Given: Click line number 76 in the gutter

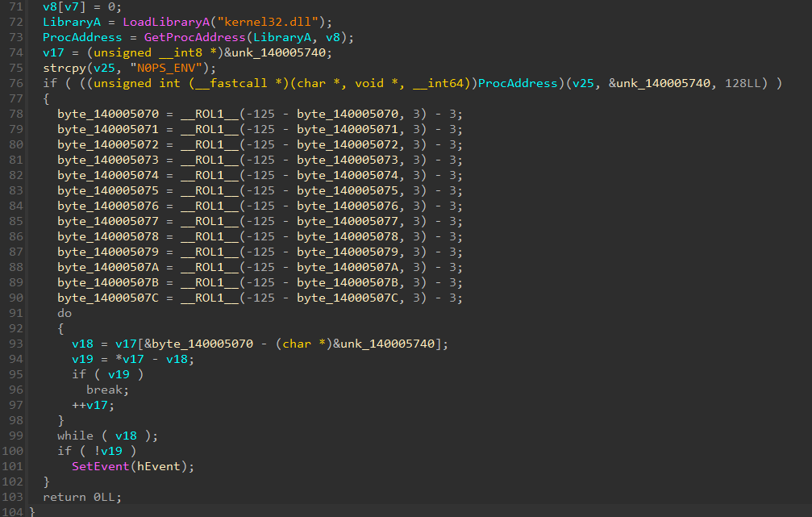Looking at the screenshot, I should (x=16, y=83).
